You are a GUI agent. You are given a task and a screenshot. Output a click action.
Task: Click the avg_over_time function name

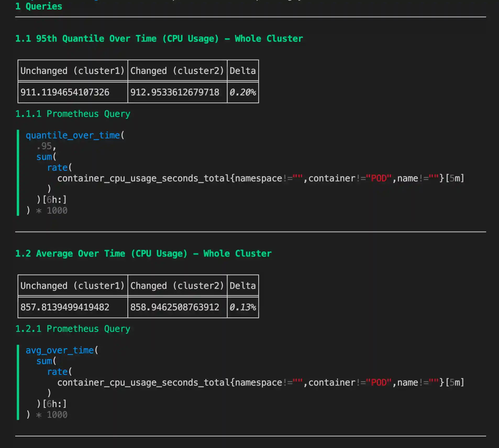pyautogui.click(x=60, y=350)
